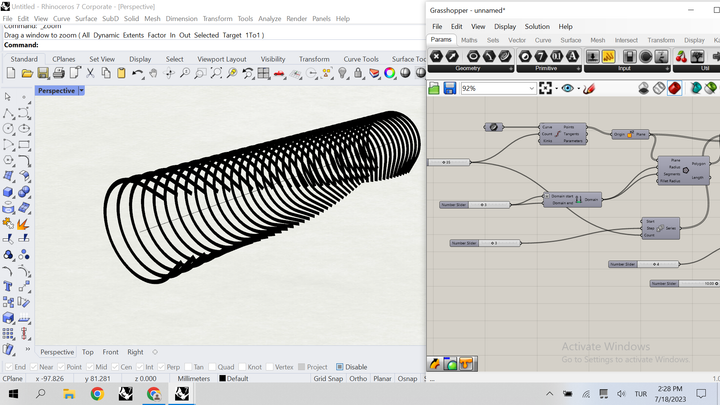Save the Rhino model with floppy icon
The image size is (720, 405).
click(x=43, y=73)
